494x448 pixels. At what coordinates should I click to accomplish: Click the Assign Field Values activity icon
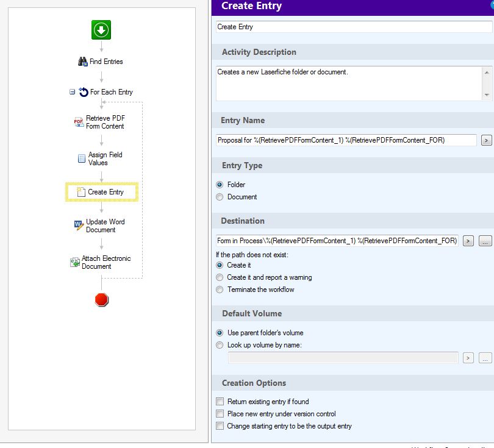coord(82,158)
